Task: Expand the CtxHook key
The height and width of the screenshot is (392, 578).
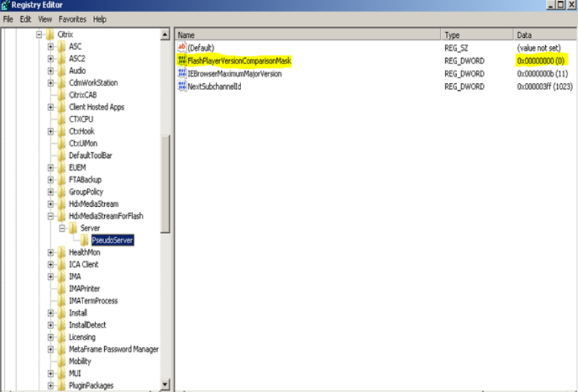Action: tap(50, 131)
